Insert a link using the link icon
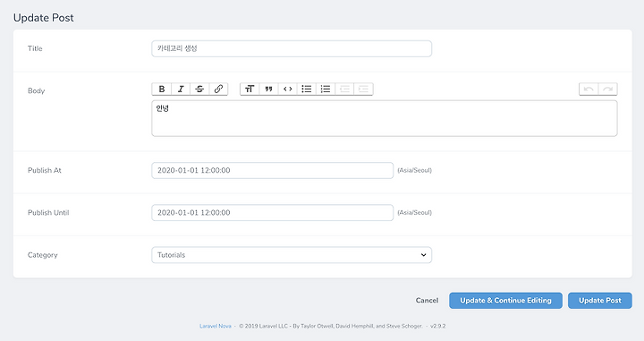The height and width of the screenshot is (341, 644). point(218,89)
